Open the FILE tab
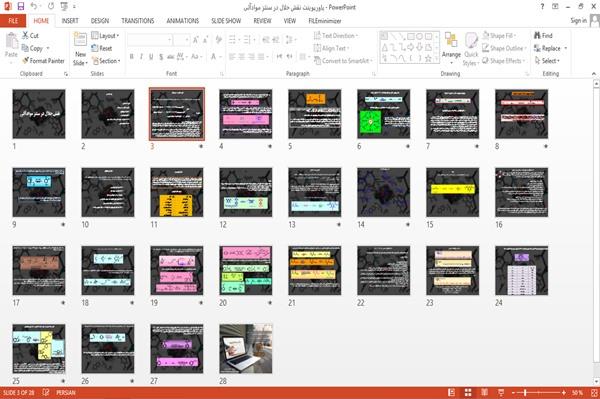Image resolution: width=600 pixels, height=399 pixels. pyautogui.click(x=13, y=21)
